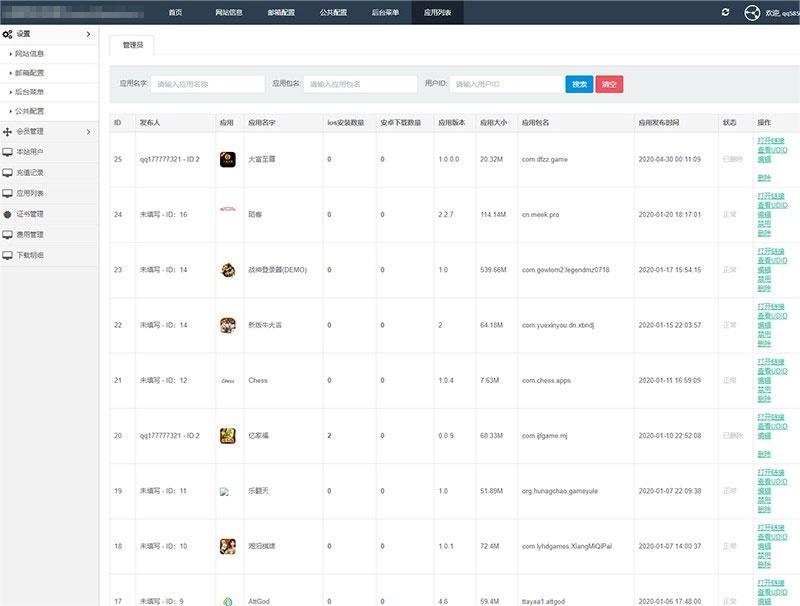Screen dimensions: 800x606
Task: Click the 设置 gear icon in sidebar
Action: (8, 34)
